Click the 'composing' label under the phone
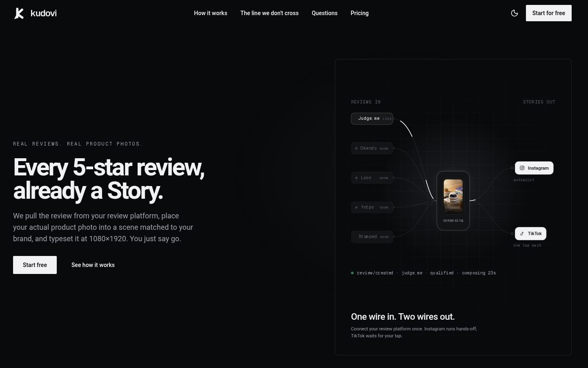 point(453,221)
